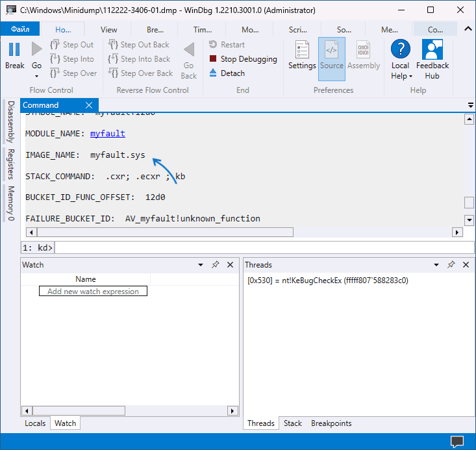Open the Файл menu
Image resolution: width=476 pixels, height=450 pixels.
pos(20,29)
